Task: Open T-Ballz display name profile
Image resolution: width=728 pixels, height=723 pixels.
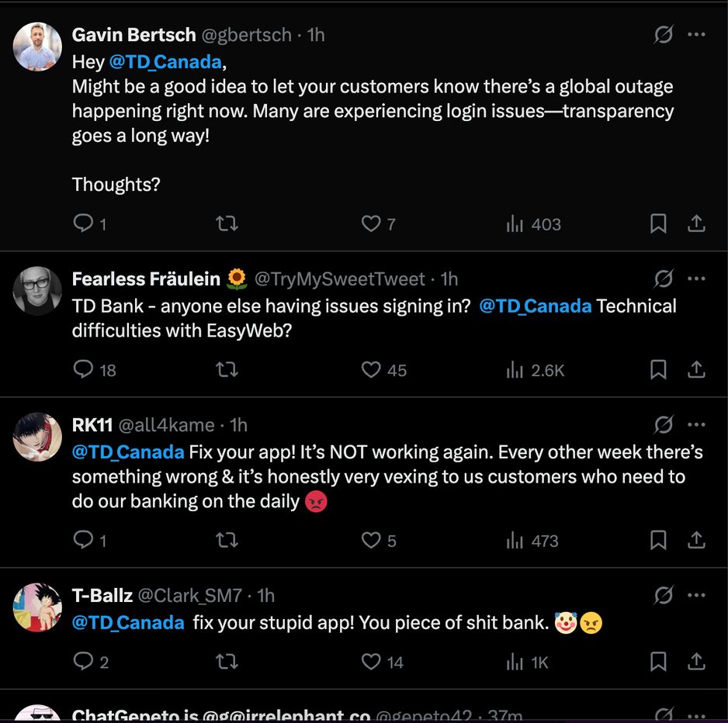Action: [102, 595]
